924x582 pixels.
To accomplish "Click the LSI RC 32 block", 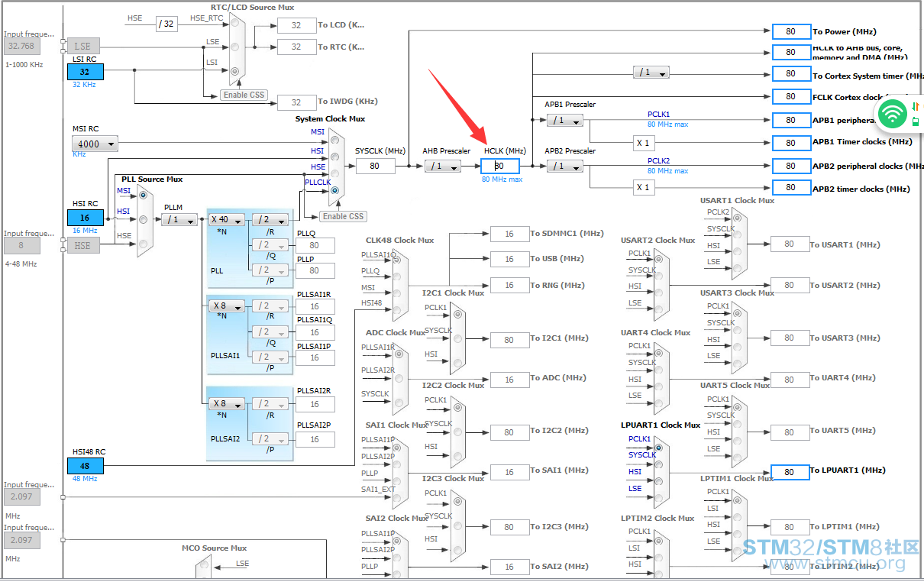I will click(x=85, y=72).
